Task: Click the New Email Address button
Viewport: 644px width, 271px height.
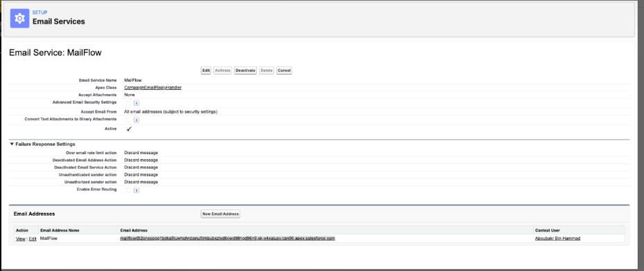Action: pyautogui.click(x=221, y=214)
